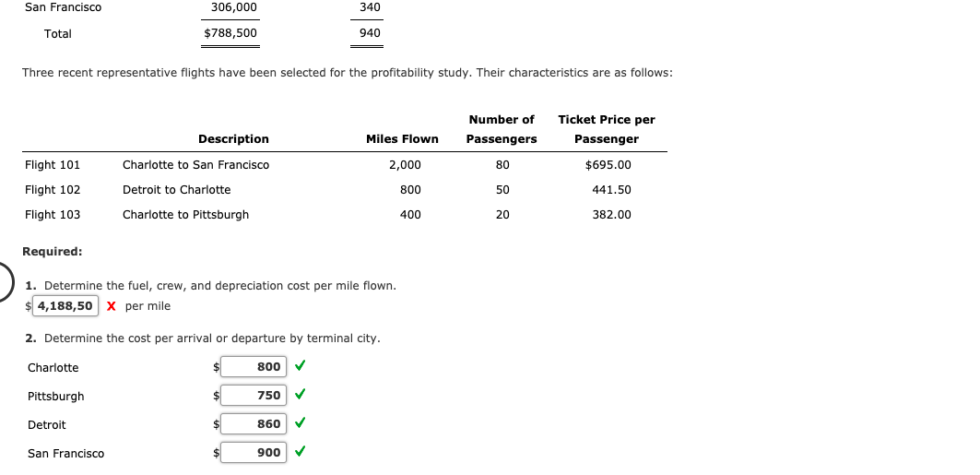The height and width of the screenshot is (475, 980).
Task: Select the cost per mile input field
Action: point(65,305)
